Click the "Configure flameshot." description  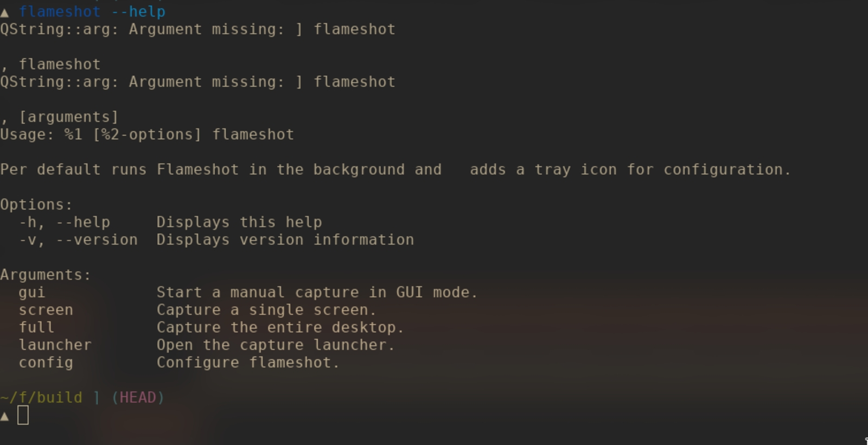(248, 363)
